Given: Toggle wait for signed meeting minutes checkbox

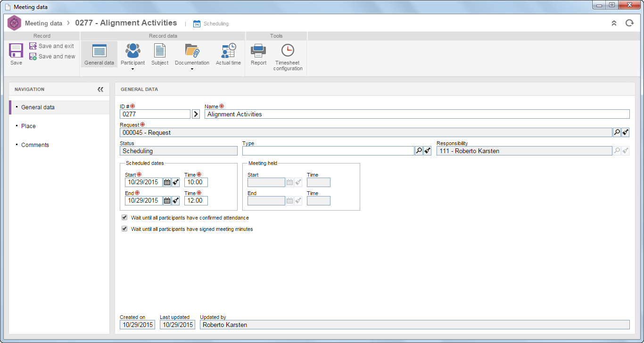Looking at the screenshot, I should coord(124,229).
